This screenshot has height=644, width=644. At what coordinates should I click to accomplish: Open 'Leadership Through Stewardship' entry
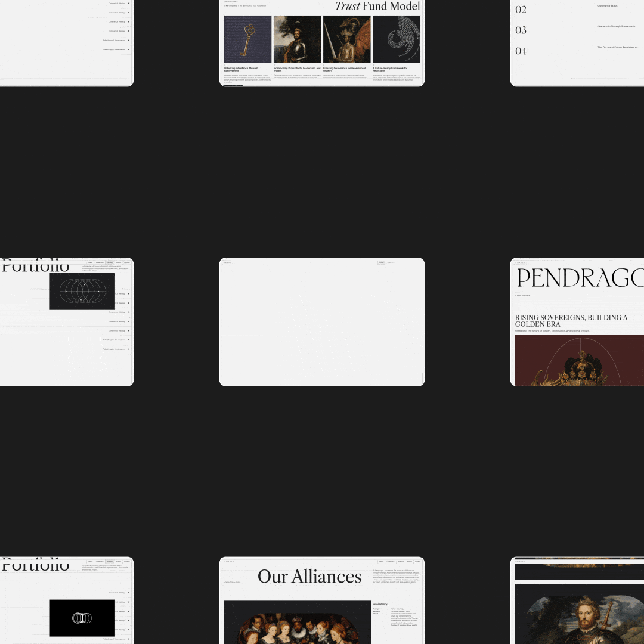[x=616, y=26]
